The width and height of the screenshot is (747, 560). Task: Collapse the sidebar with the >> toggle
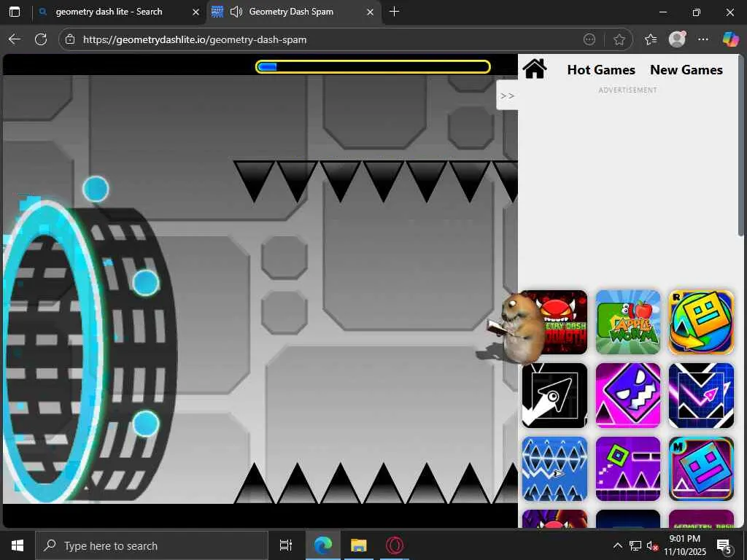click(x=507, y=96)
